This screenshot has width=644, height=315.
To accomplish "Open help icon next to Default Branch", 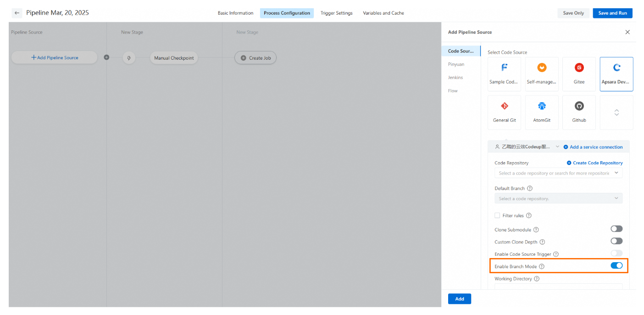I will coord(530,188).
